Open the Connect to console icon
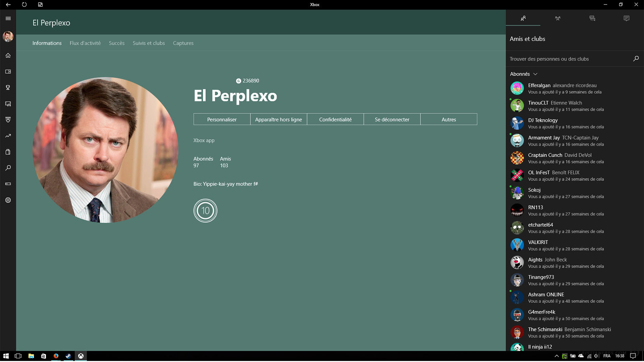This screenshot has height=362, width=644. (x=8, y=184)
